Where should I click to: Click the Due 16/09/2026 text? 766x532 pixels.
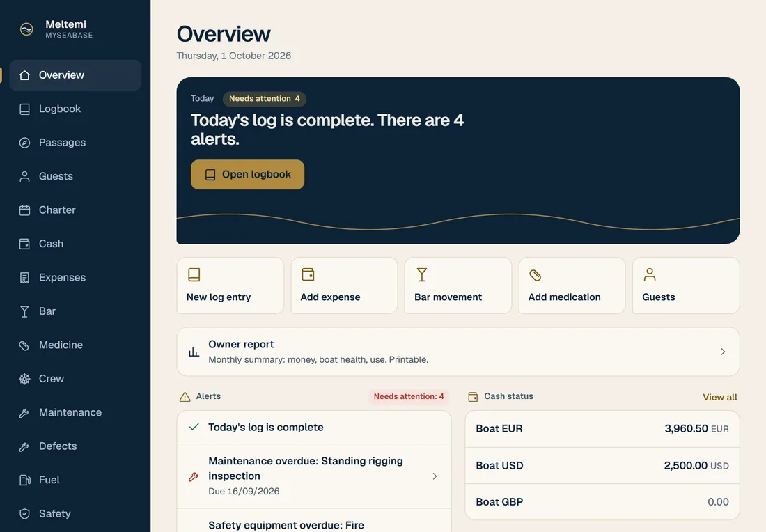tap(244, 492)
